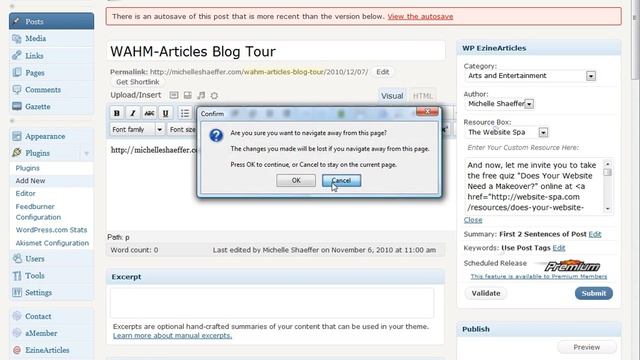Open the Font size dropdown
The height and width of the screenshot is (360, 640).
pyautogui.click(x=182, y=129)
